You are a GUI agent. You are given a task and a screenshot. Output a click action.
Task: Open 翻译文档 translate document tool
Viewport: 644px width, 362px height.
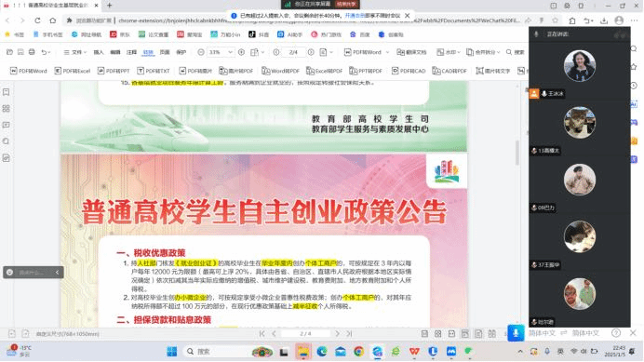click(411, 52)
